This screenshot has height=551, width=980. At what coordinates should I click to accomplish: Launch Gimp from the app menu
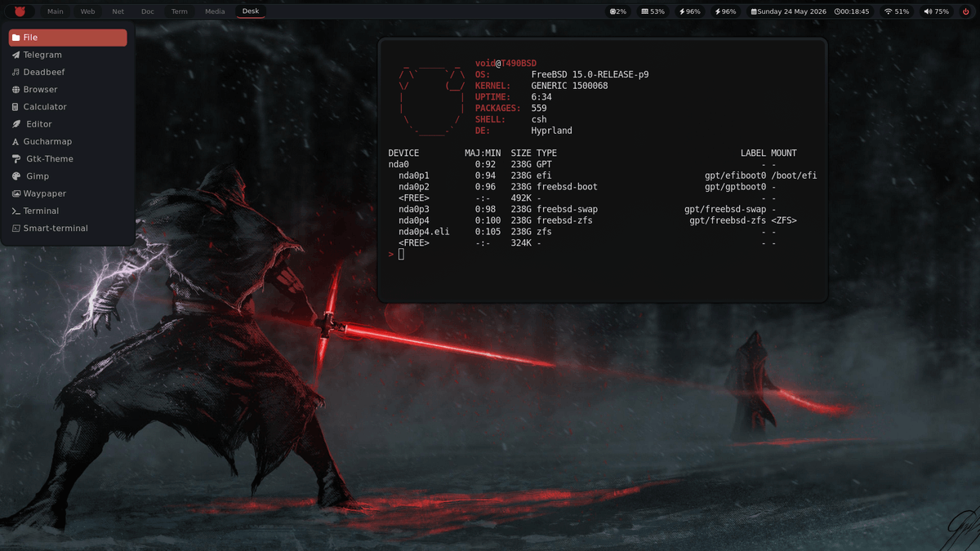pyautogui.click(x=68, y=176)
